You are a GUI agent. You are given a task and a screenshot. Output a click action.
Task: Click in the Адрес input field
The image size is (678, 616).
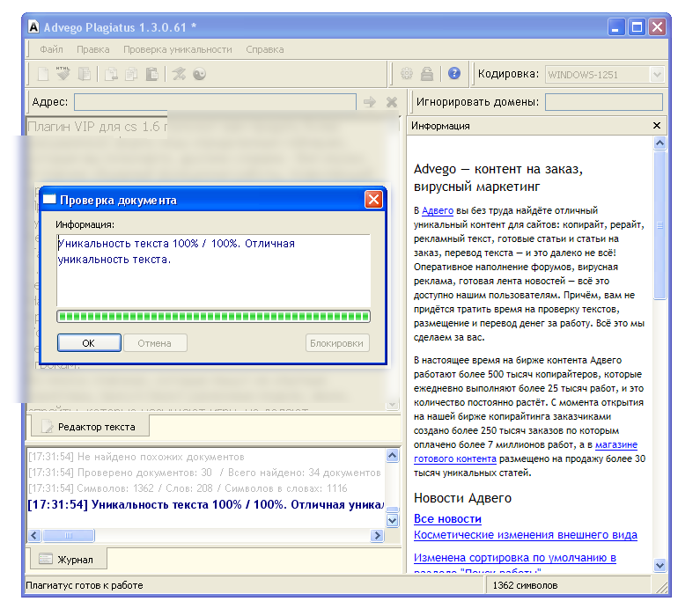[x=215, y=102]
